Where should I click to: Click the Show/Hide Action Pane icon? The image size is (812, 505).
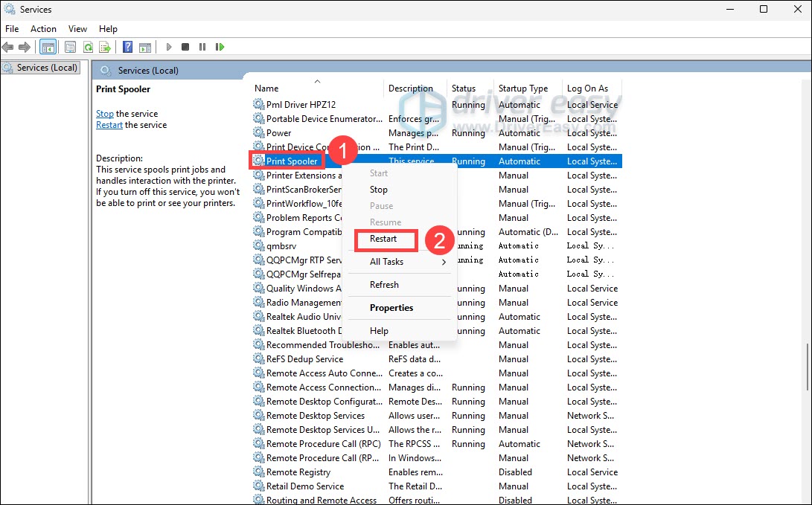click(146, 47)
